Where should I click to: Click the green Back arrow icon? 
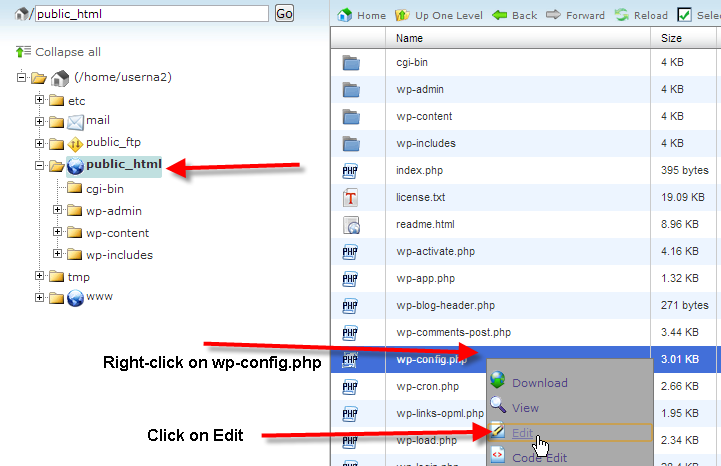coord(499,15)
